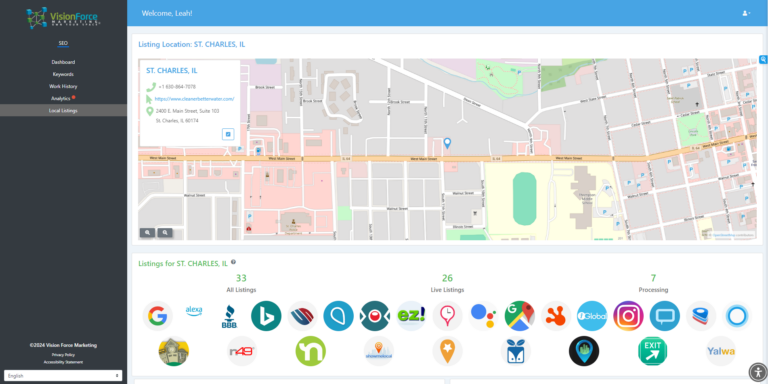Open the stacked layers listing icon
Image resolution: width=768 pixels, height=384 pixels.
tap(701, 316)
